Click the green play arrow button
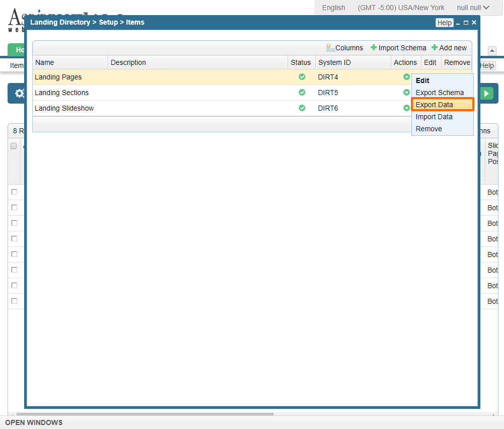This screenshot has width=504, height=429. [486, 94]
